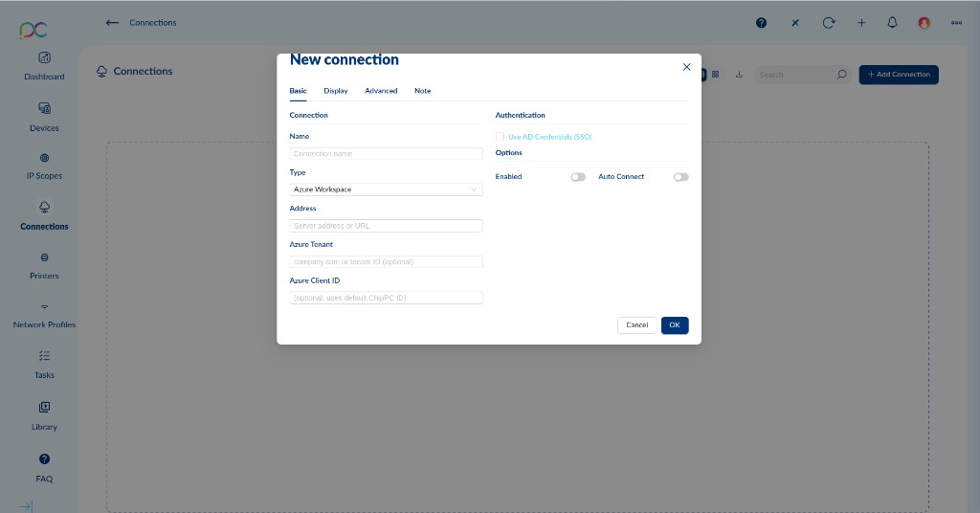Close the New connection dialog
980x513 pixels.
click(x=686, y=67)
